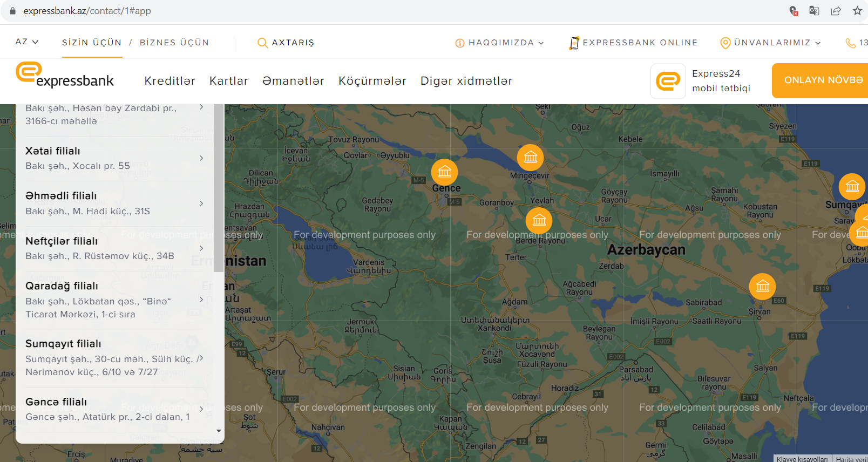Click the browser extension shield icon
The image size is (868, 462).
(x=794, y=11)
